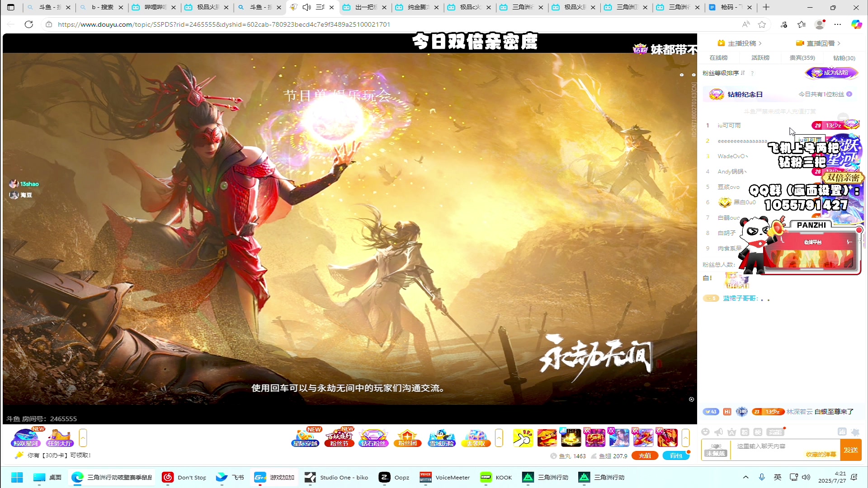The width and height of the screenshot is (868, 488).
Task: Expand the middle activity bar chevron
Action: [499, 438]
